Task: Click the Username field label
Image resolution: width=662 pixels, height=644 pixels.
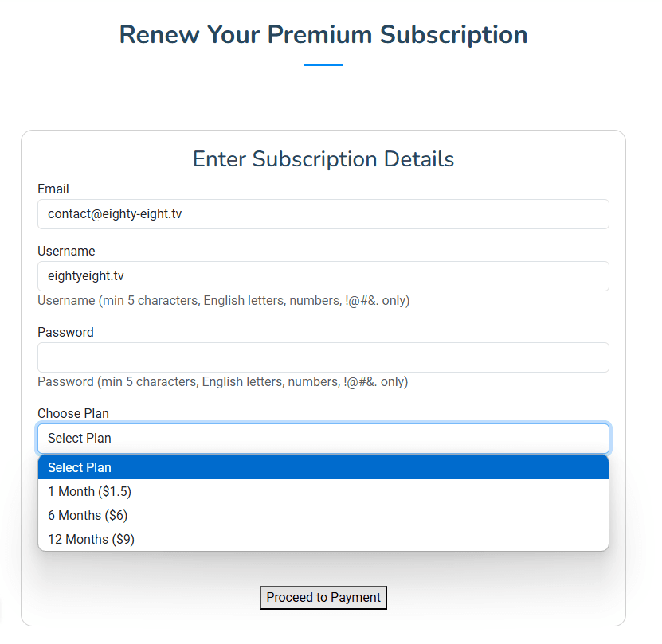Action: 66,251
